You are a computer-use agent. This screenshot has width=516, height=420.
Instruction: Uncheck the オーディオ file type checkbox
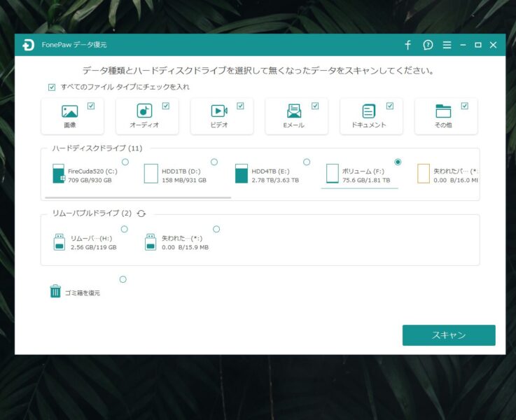pos(166,106)
